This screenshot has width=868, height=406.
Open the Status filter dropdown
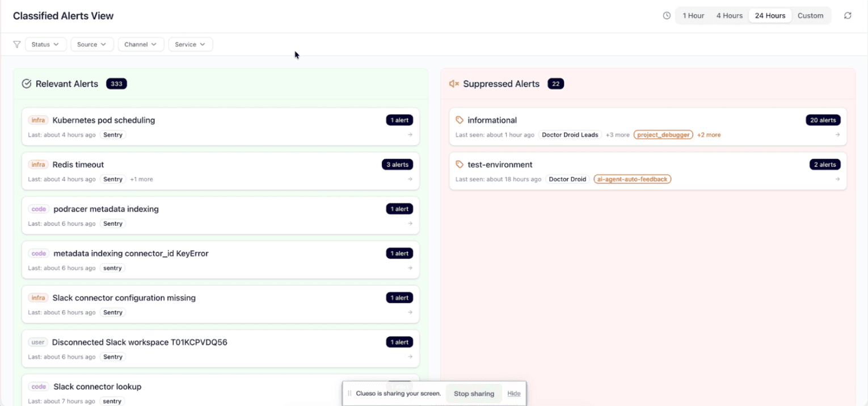tap(45, 44)
